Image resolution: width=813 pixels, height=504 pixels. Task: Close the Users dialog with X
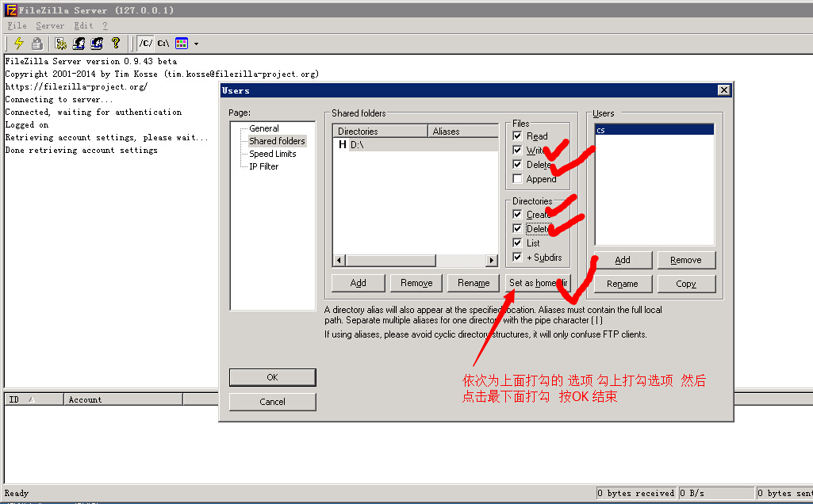pos(724,90)
